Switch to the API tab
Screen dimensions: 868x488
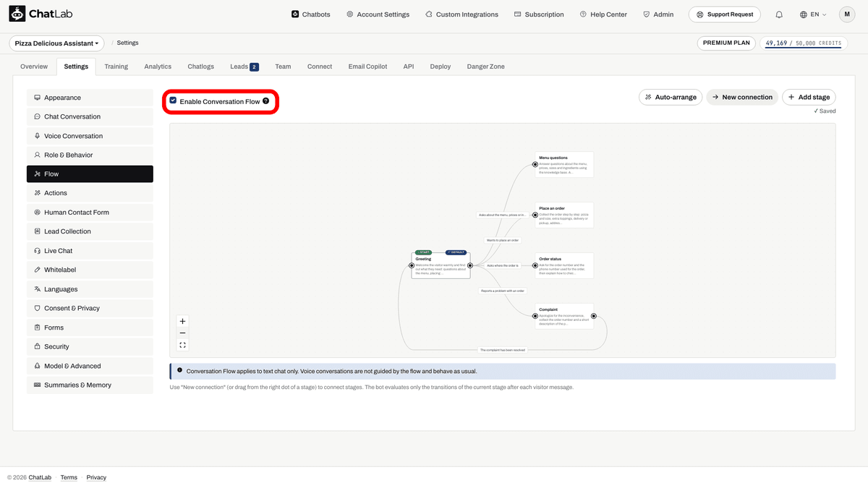[x=409, y=67]
